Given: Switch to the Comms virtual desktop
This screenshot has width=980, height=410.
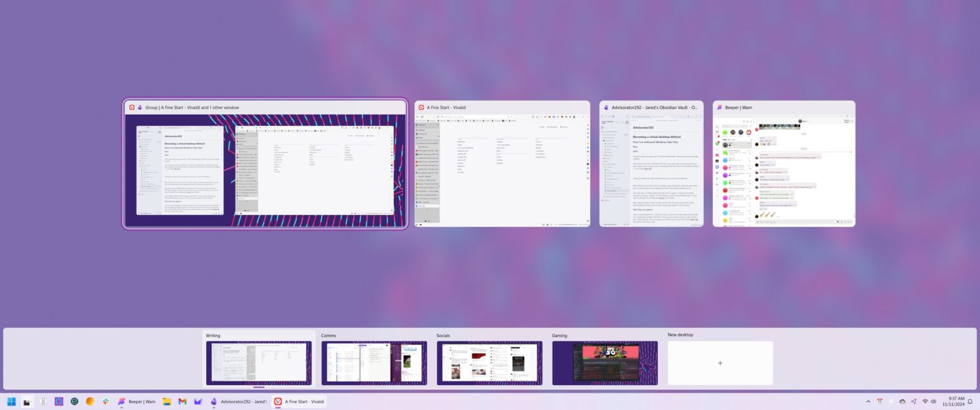Looking at the screenshot, I should pos(373,362).
